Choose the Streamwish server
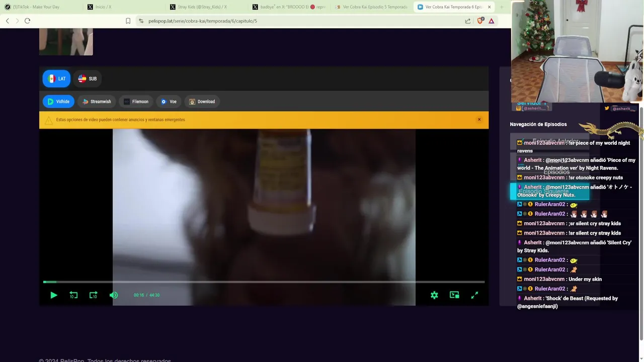 tap(97, 102)
